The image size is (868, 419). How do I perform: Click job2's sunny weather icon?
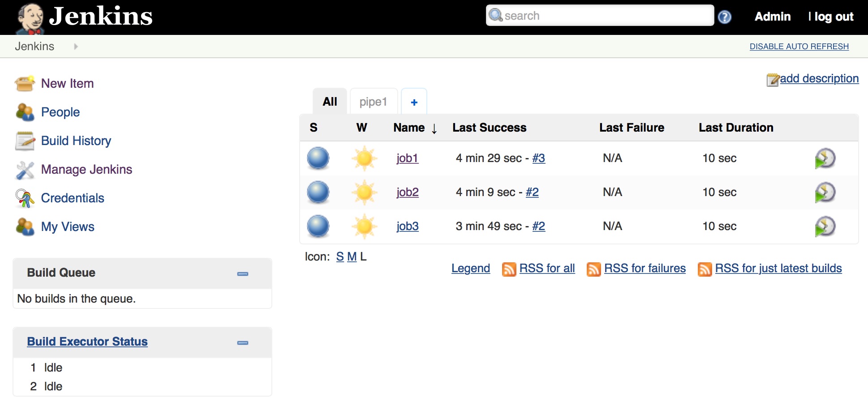point(365,192)
